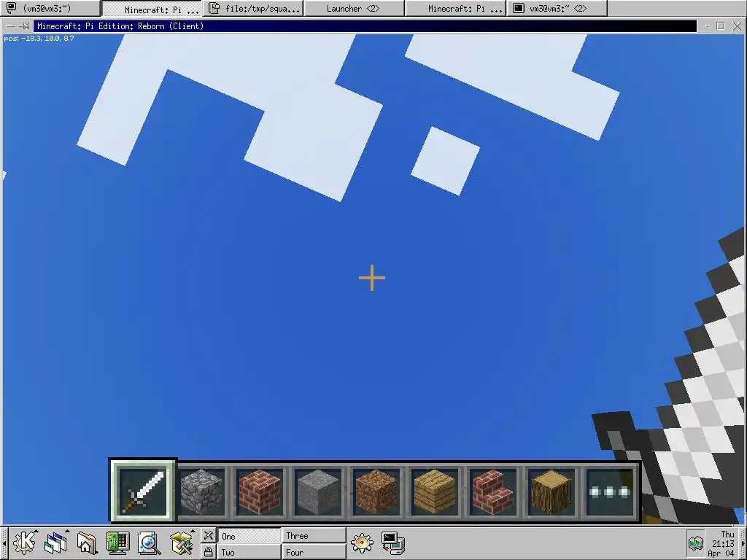The width and height of the screenshot is (747, 560).
Task: Open the window menu dash on Minecraft titlebar
Action: point(10,26)
